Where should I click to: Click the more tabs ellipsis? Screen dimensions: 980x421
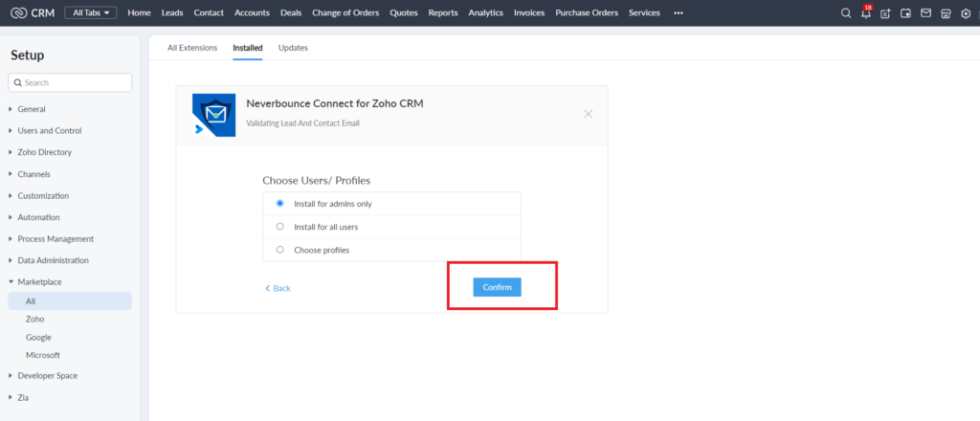click(x=679, y=12)
